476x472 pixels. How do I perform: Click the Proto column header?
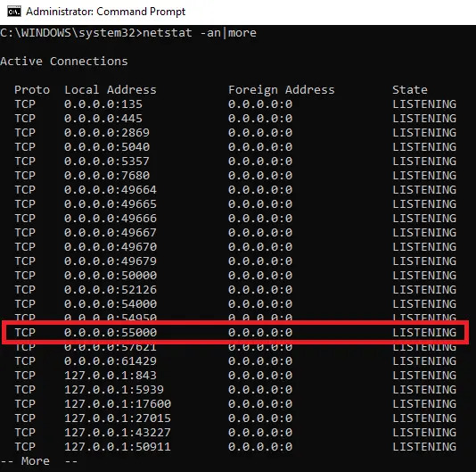[32, 90]
